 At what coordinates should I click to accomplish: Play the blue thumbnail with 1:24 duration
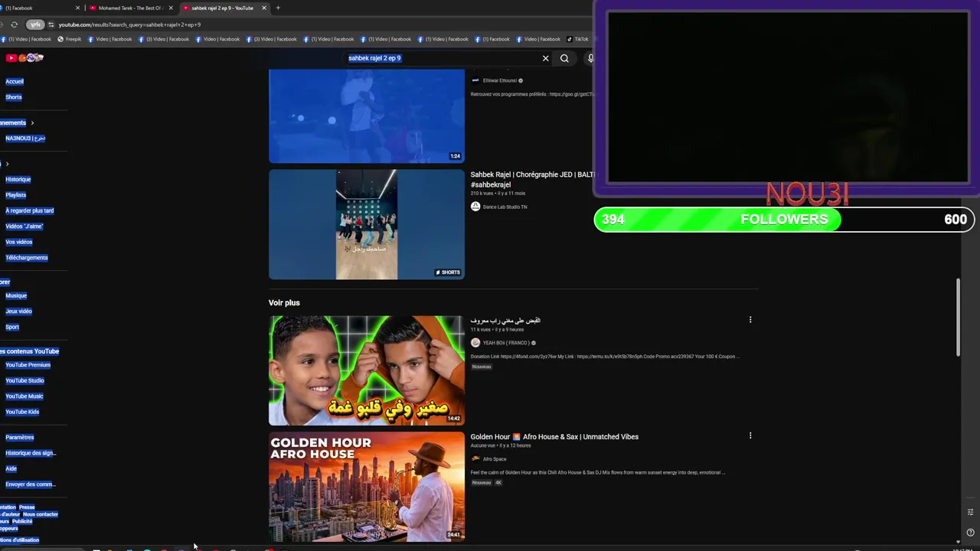[x=367, y=116]
